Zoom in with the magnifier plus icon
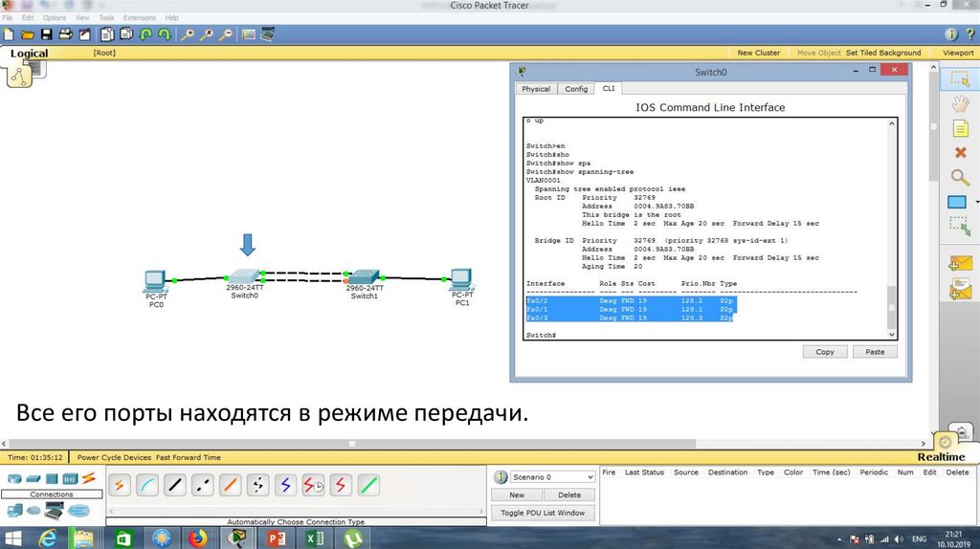Image resolution: width=980 pixels, height=549 pixels. 187,34
